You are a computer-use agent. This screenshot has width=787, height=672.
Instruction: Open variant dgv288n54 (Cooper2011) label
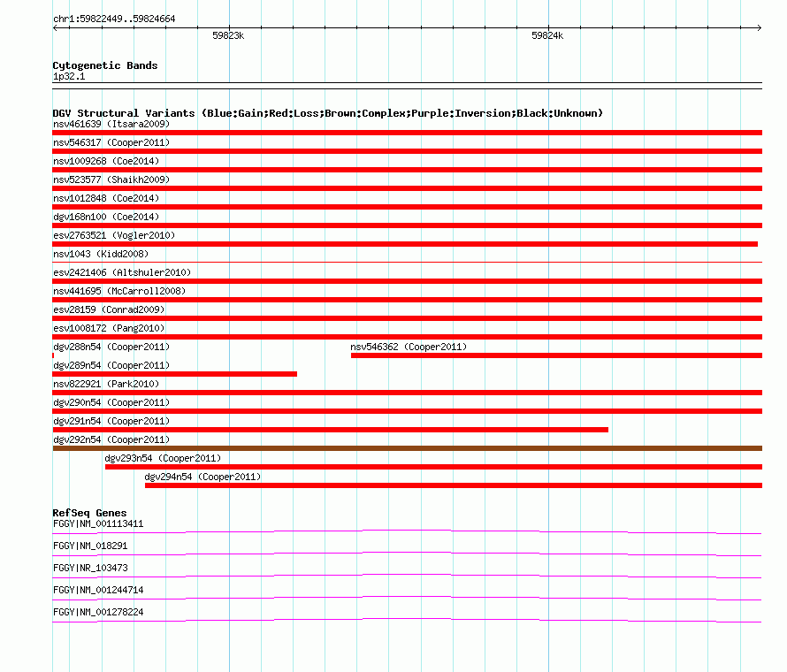pos(111,347)
